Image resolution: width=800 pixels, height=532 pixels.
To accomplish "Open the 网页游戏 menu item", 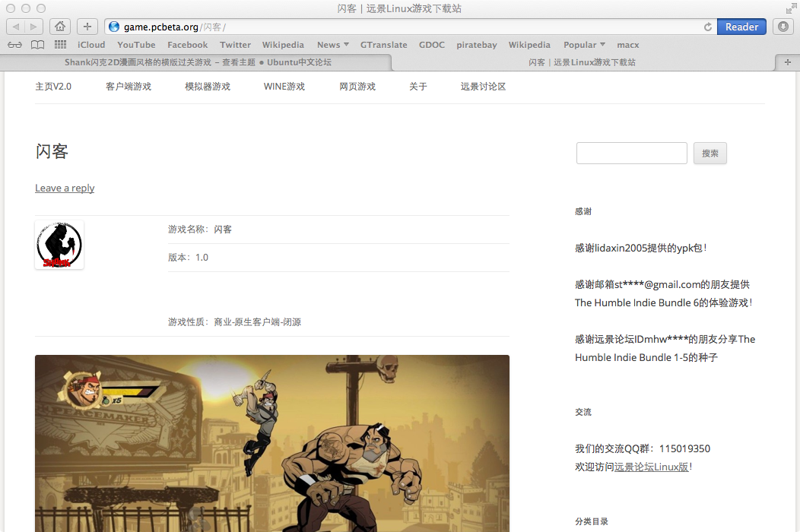I will coord(357,87).
